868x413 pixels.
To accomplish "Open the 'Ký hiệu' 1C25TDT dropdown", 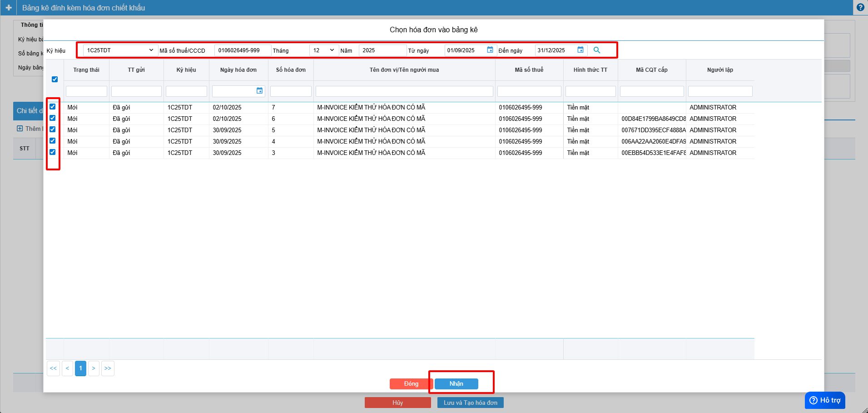I will [x=120, y=50].
